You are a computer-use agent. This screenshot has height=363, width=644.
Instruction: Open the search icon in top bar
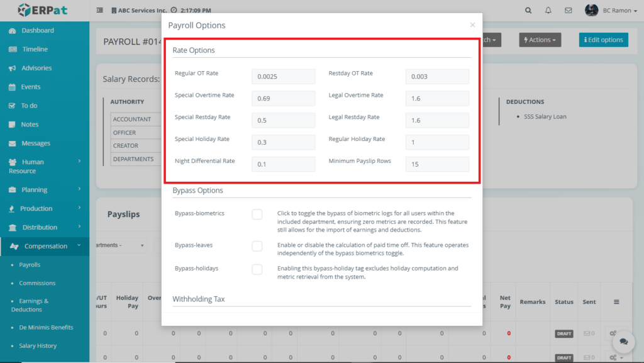point(528,10)
